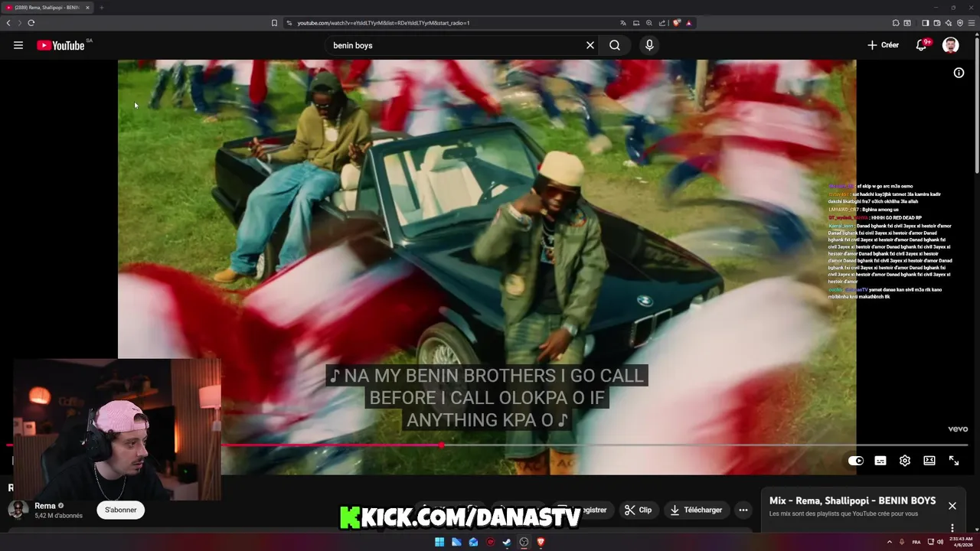
Task: Open Brave browser taskbar icon
Action: (x=541, y=542)
